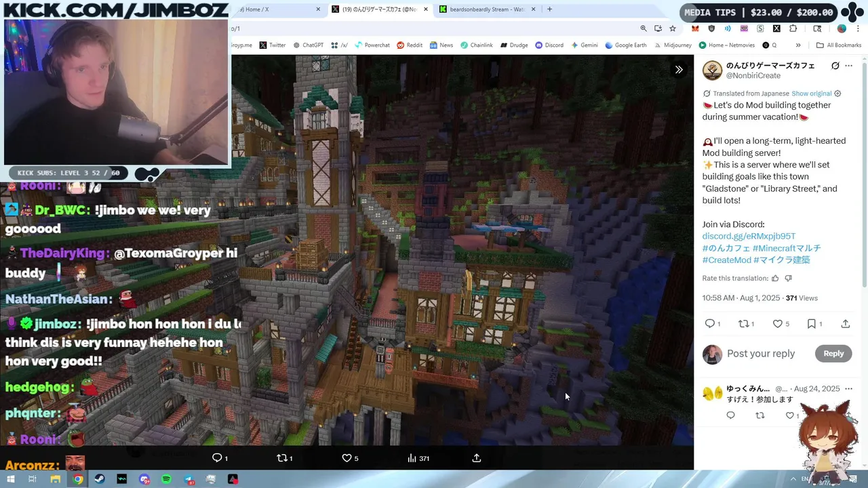Screen dimensions: 868x488
Task: Open Spotify from the taskbar
Action: 166,479
